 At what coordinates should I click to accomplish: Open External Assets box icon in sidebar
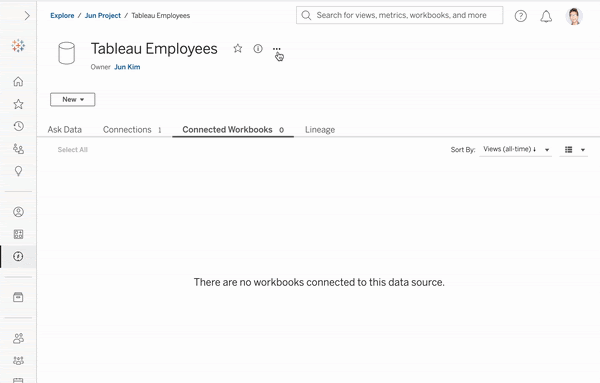coord(18,297)
